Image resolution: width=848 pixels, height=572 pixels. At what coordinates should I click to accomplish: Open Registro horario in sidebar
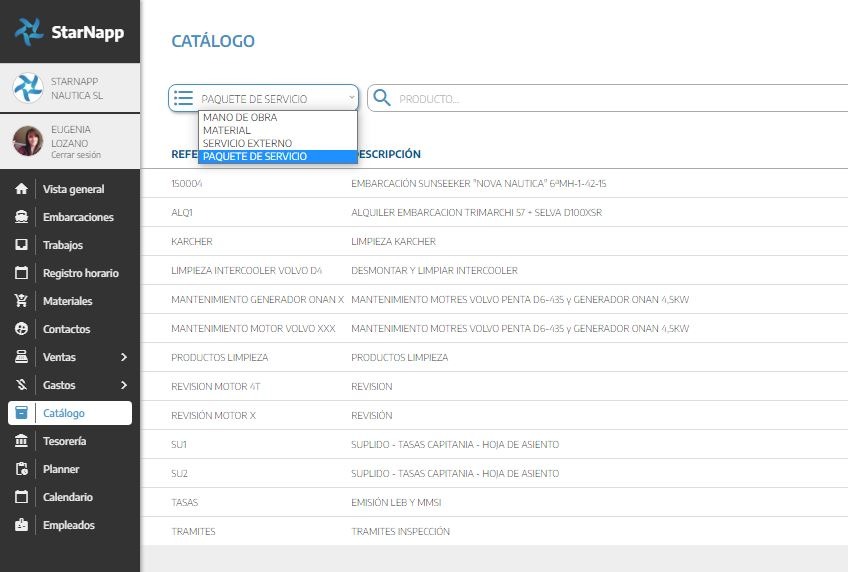point(80,273)
